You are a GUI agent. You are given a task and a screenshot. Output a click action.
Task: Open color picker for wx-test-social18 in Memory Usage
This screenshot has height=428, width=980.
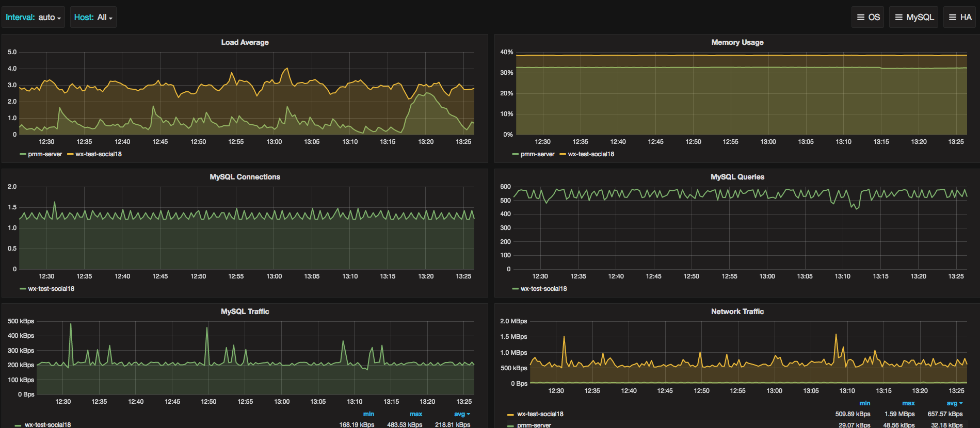(563, 154)
